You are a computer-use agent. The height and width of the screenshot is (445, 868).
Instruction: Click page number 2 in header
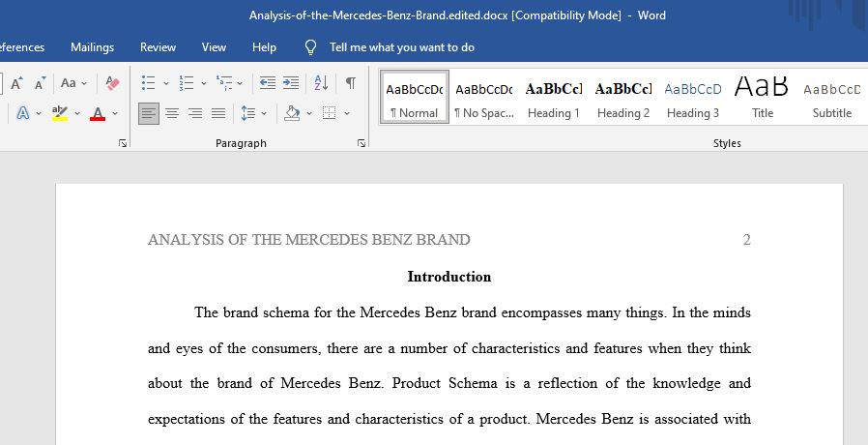pyautogui.click(x=747, y=240)
